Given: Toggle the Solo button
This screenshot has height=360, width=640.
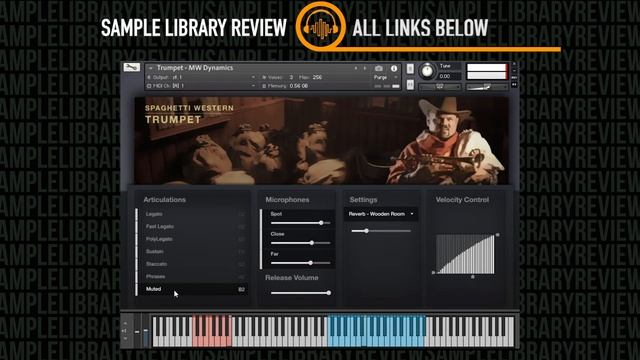Looking at the screenshot, I should click(x=410, y=69).
